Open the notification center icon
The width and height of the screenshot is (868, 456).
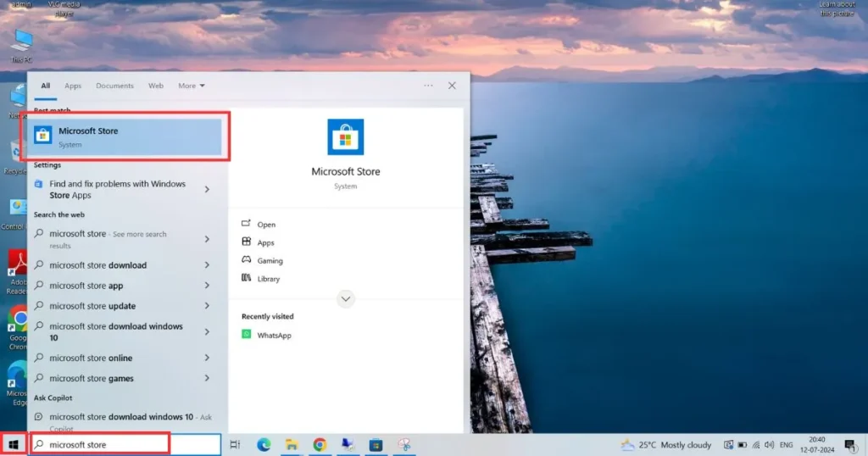coord(851,444)
